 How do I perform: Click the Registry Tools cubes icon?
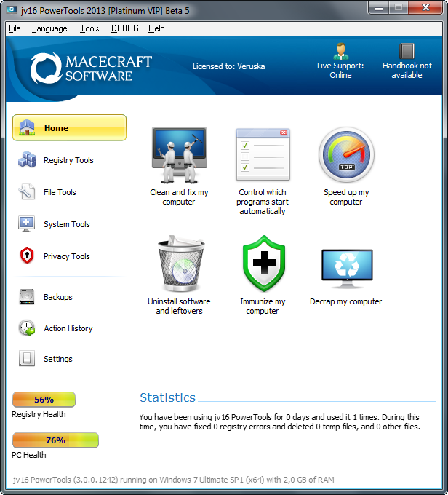27,159
